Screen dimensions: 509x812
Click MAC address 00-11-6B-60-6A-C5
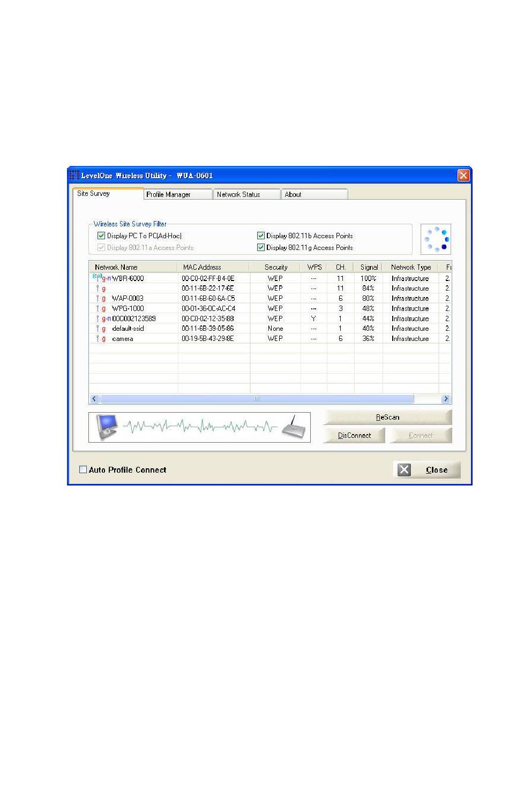pos(208,298)
